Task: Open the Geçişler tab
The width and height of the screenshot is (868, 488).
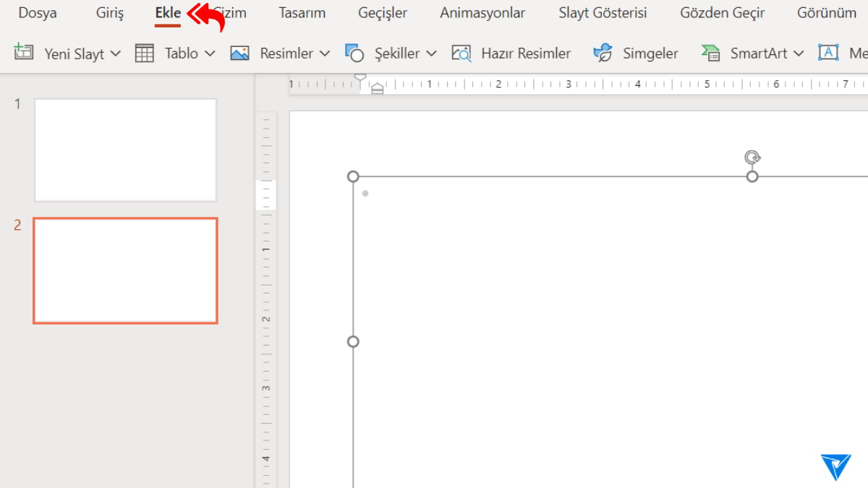Action: [382, 12]
